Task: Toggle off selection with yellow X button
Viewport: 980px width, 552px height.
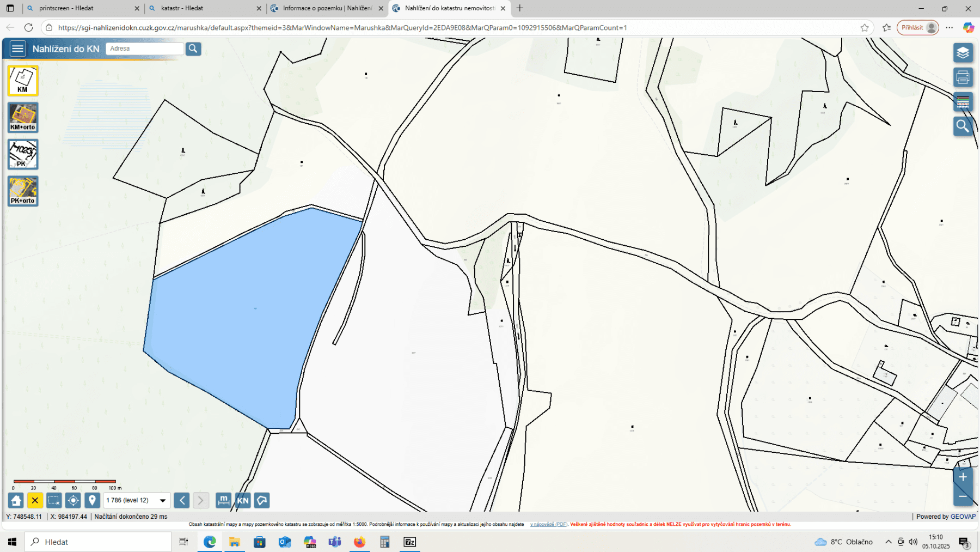Action: [x=35, y=500]
